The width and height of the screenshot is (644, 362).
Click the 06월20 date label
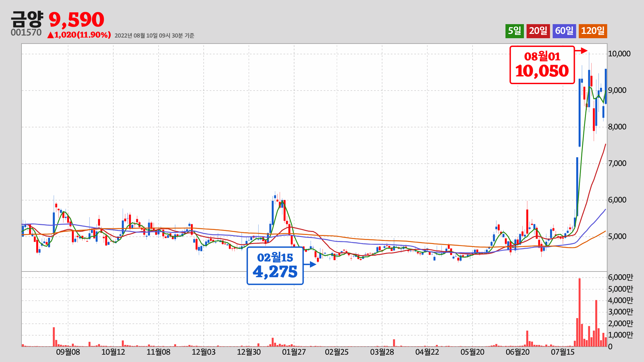click(x=518, y=352)
